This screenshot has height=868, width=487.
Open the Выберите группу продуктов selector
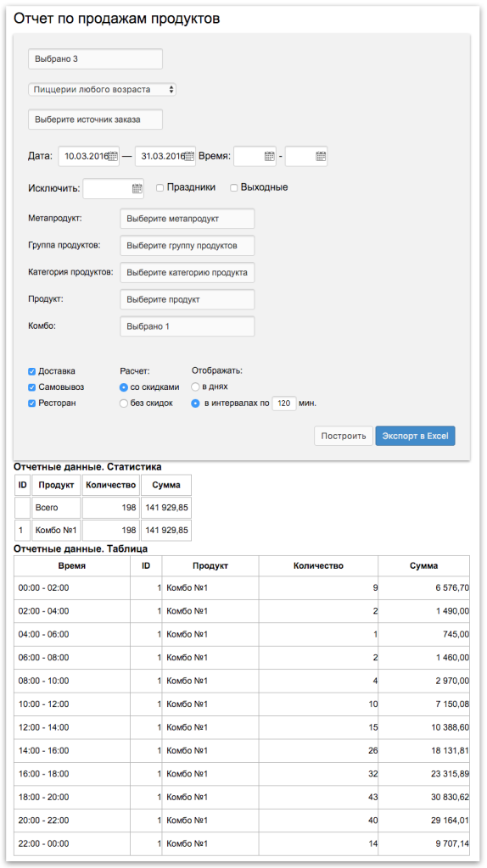(x=188, y=245)
